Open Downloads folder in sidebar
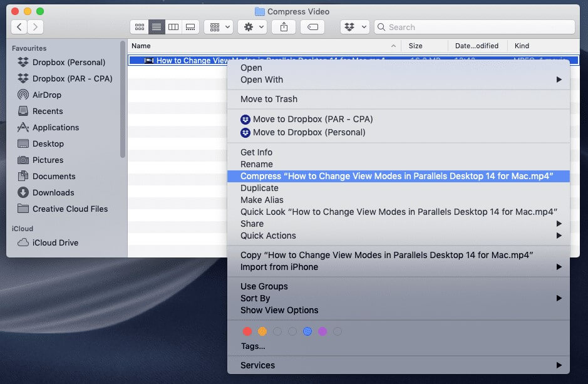The height and width of the screenshot is (384, 588). pyautogui.click(x=53, y=192)
